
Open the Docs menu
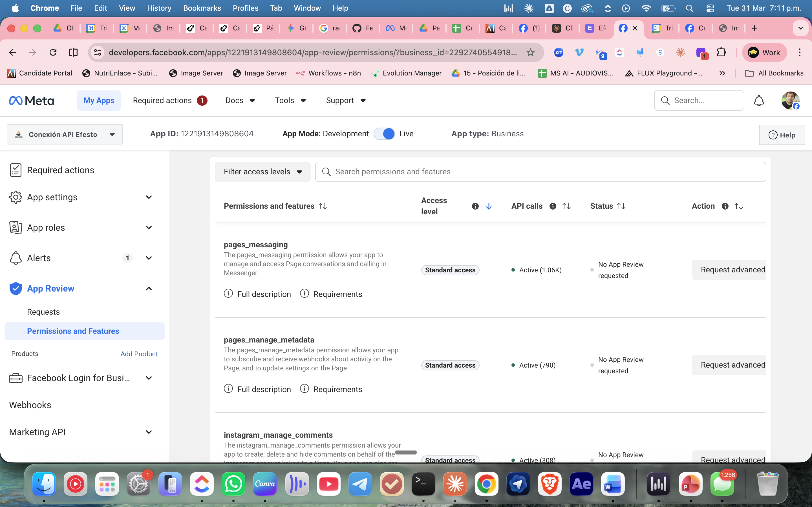coord(240,101)
